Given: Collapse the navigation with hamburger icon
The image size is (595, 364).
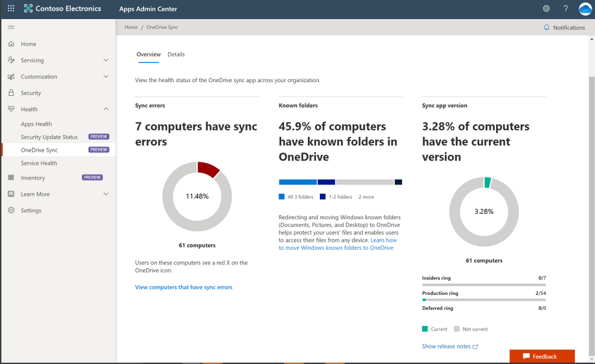Looking at the screenshot, I should [x=11, y=27].
